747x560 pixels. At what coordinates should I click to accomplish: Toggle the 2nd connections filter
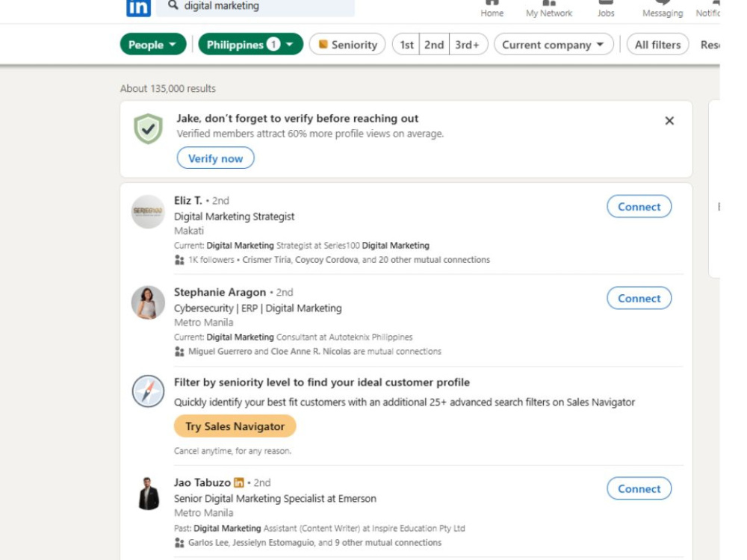(x=434, y=44)
